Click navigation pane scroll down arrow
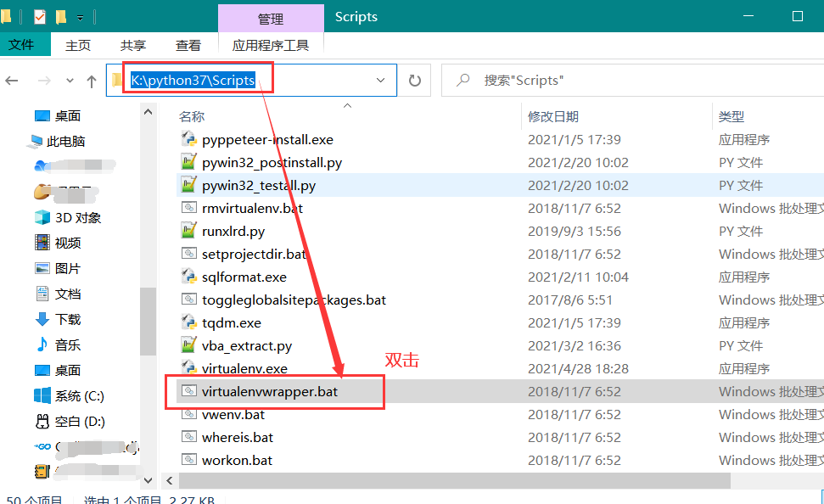The height and width of the screenshot is (504, 824). tap(149, 480)
